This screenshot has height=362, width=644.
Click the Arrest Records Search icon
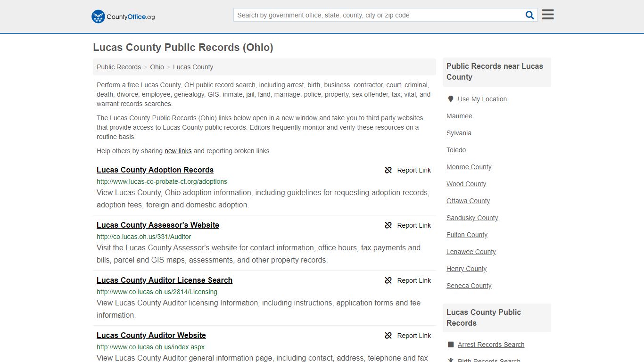point(451,345)
